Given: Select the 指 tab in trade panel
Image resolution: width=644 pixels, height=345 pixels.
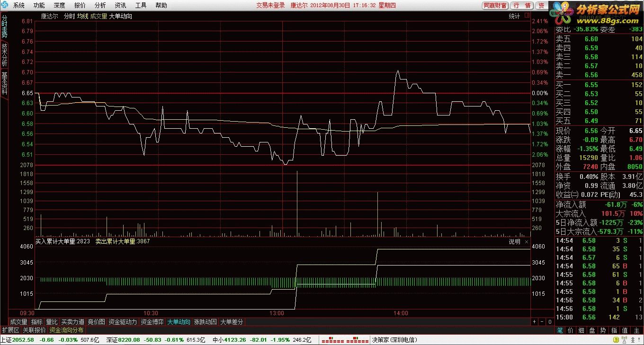Looking at the screenshot, I should click(614, 330).
